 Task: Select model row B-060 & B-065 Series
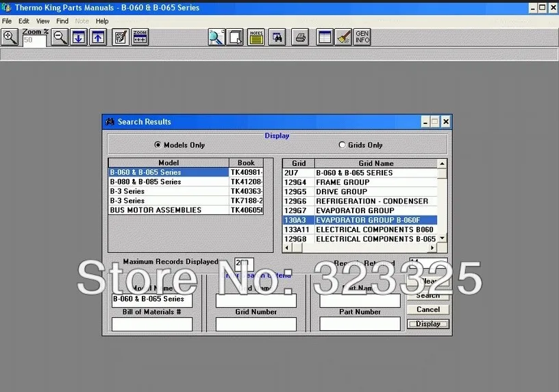186,172
